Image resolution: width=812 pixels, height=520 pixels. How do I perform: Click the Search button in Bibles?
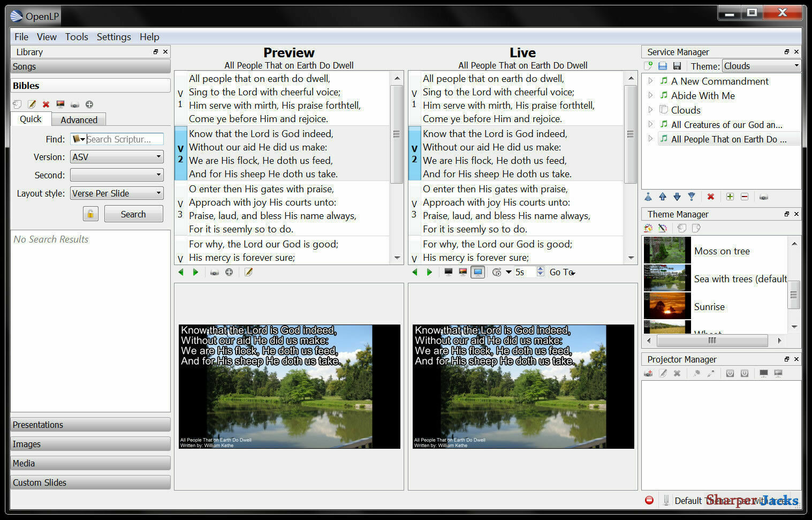tap(133, 214)
